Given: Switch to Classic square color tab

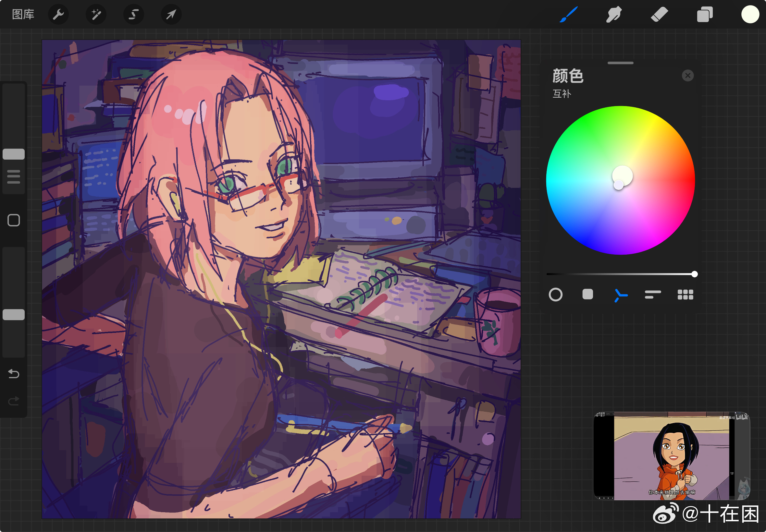Looking at the screenshot, I should [587, 294].
